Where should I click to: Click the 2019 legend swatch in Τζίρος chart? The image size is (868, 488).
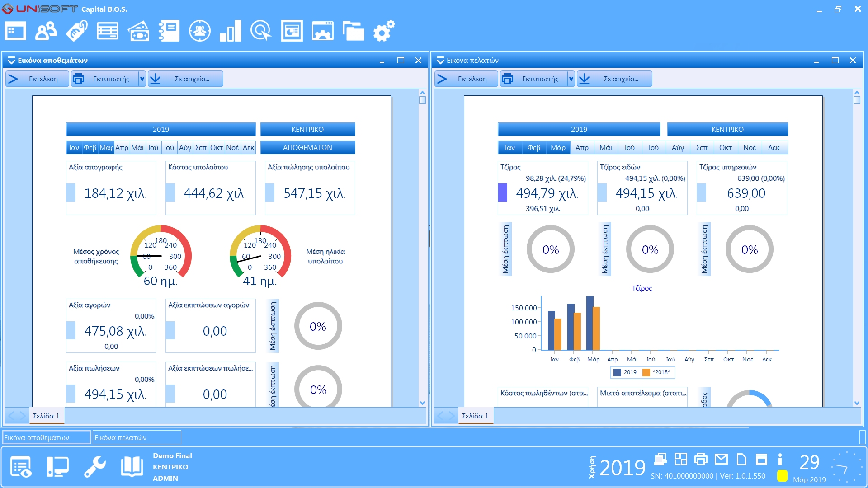(x=617, y=372)
